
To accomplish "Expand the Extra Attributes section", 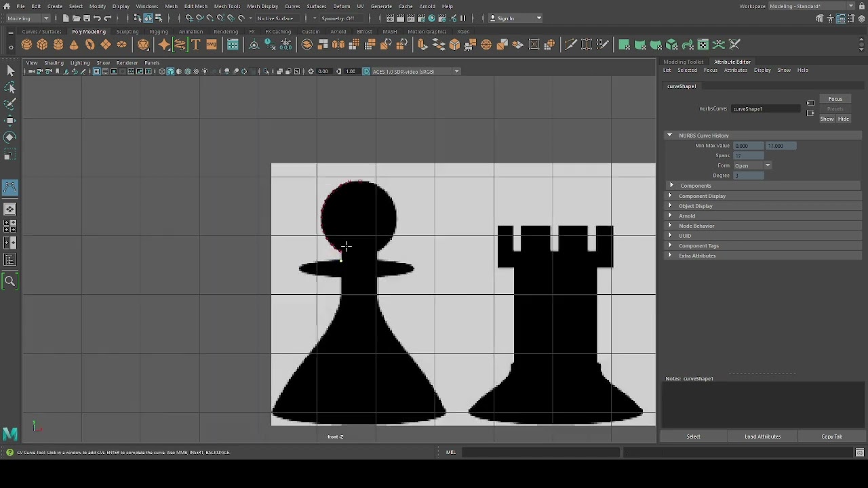I will 670,256.
